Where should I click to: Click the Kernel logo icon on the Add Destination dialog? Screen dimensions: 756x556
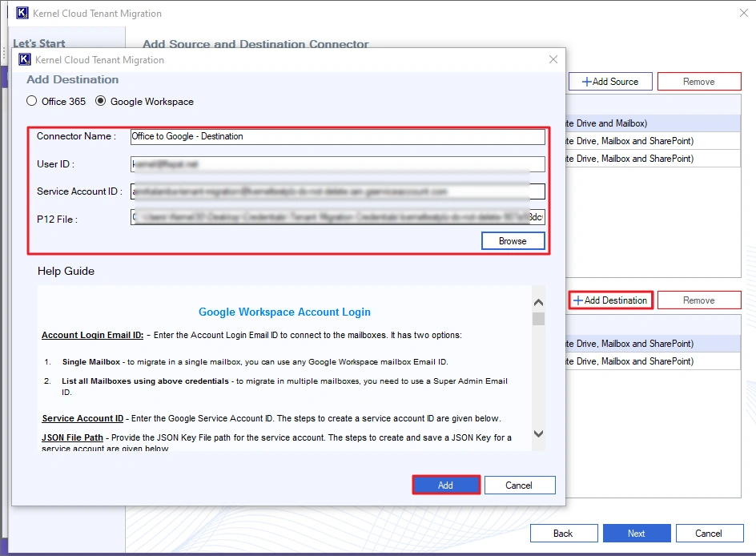[24, 59]
